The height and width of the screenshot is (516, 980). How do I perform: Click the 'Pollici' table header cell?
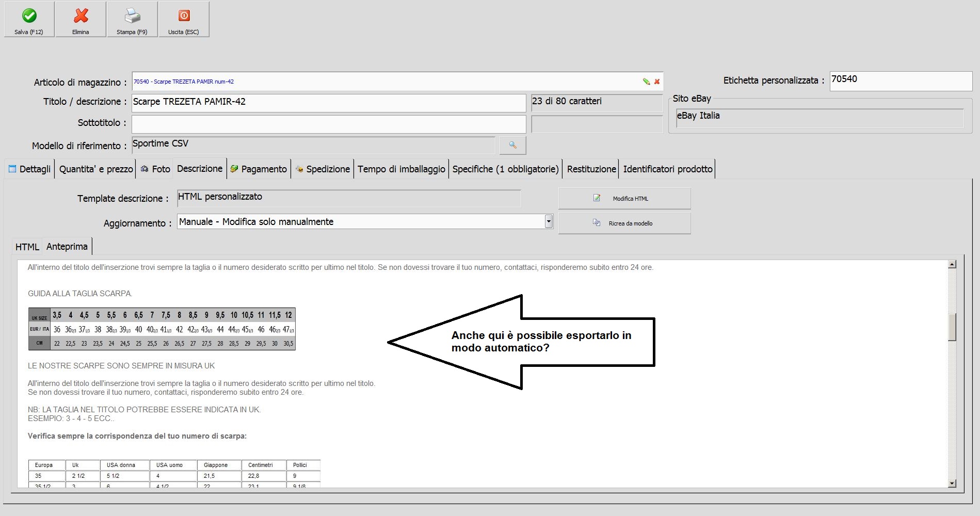pyautogui.click(x=303, y=465)
